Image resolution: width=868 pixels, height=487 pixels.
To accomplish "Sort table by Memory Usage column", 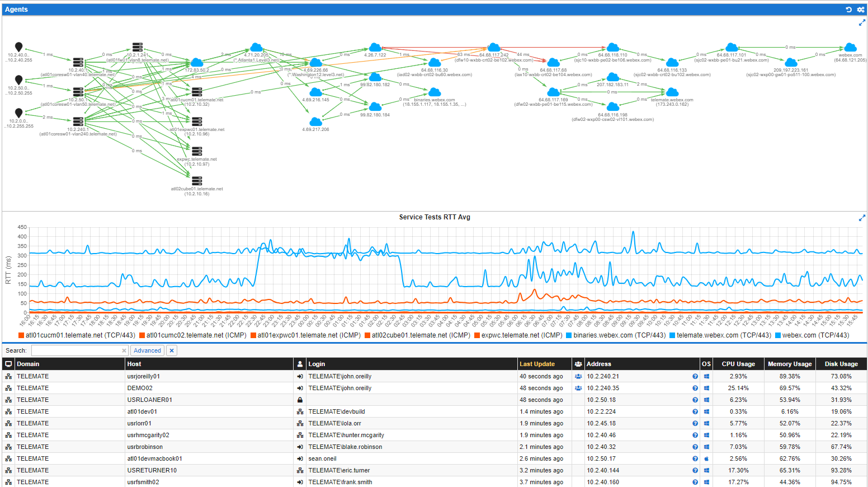I will (790, 364).
